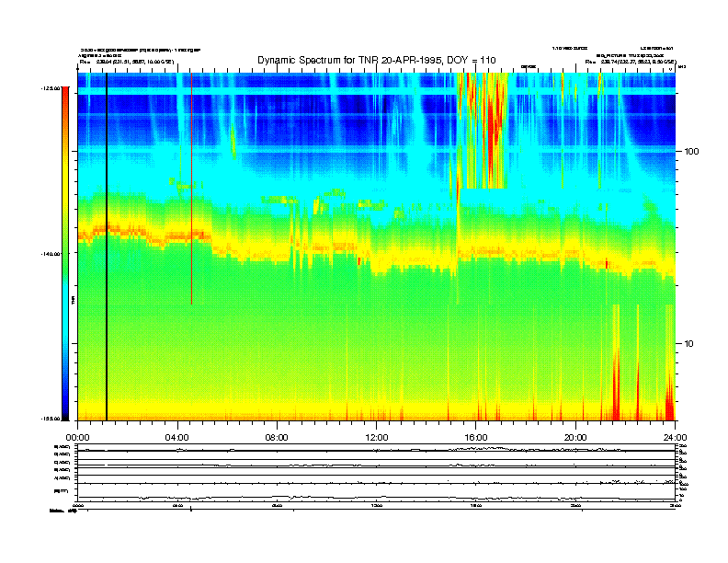Click the '20:00' time axis label
The height and width of the screenshot is (563, 728).
[575, 438]
